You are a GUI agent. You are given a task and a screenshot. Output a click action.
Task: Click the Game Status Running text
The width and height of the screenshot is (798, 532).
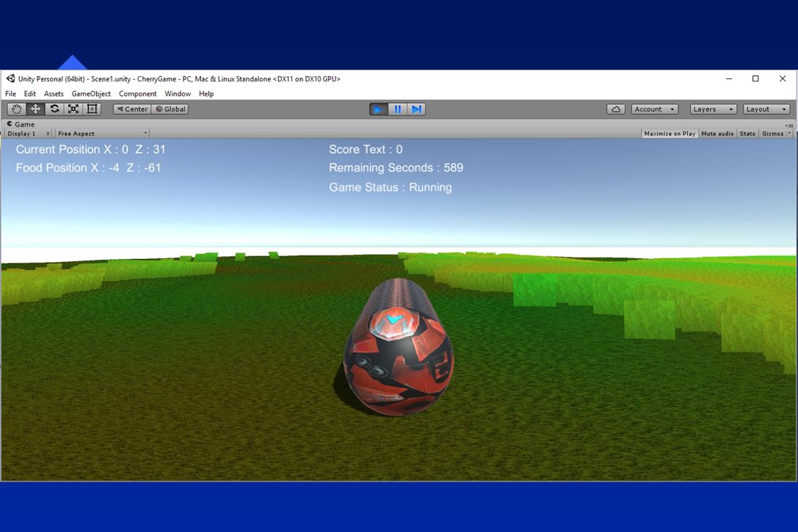[x=389, y=188]
